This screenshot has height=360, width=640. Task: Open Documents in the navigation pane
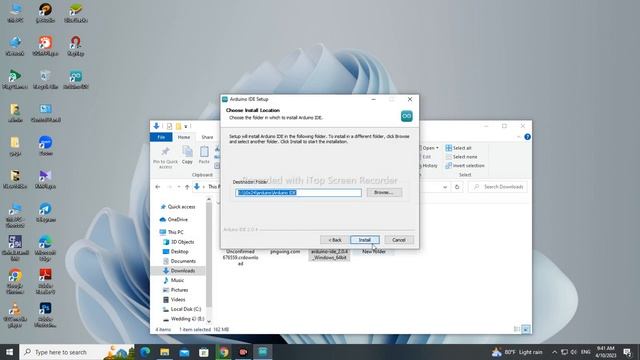click(180, 261)
